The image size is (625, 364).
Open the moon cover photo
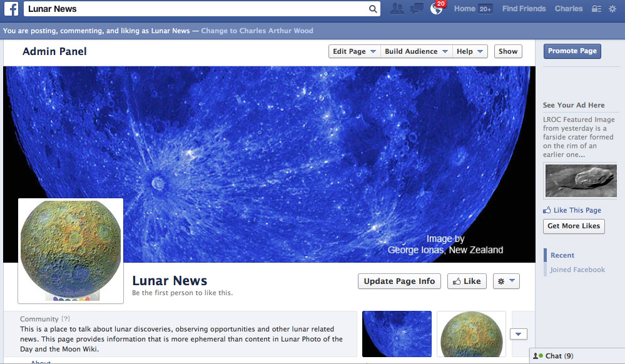(x=270, y=164)
